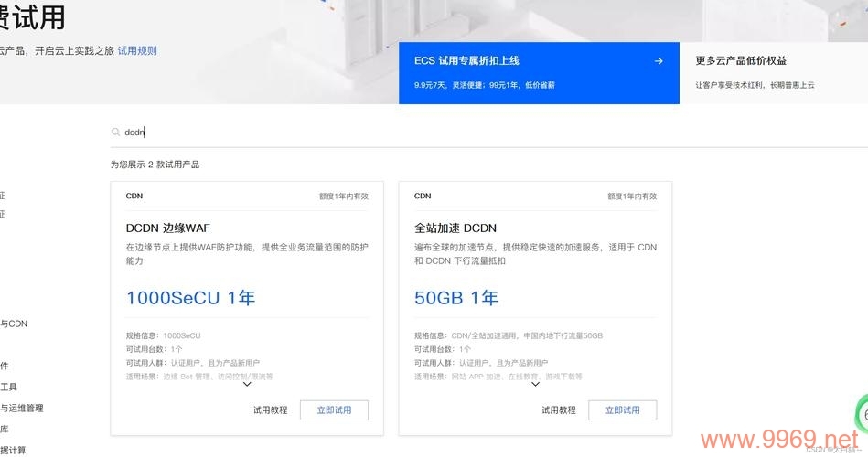Open 试用教程 for DCDN 边缘WAF
The height and width of the screenshot is (457, 868).
[270, 410]
